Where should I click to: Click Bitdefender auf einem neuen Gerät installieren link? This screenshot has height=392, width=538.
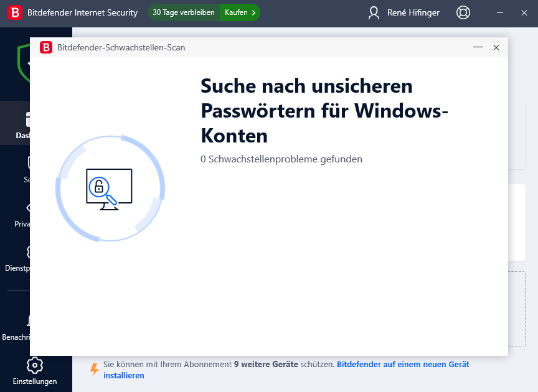click(286, 370)
